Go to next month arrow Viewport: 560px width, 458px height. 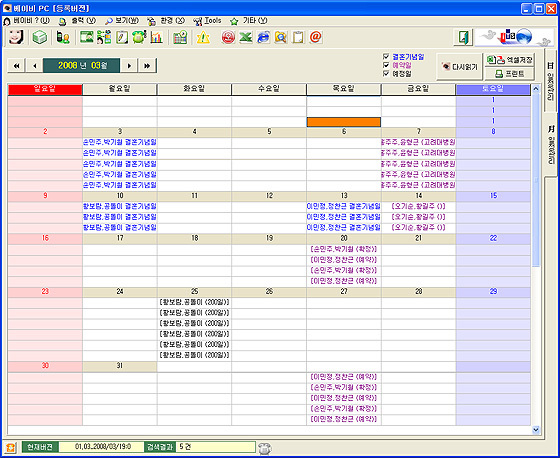coord(129,66)
